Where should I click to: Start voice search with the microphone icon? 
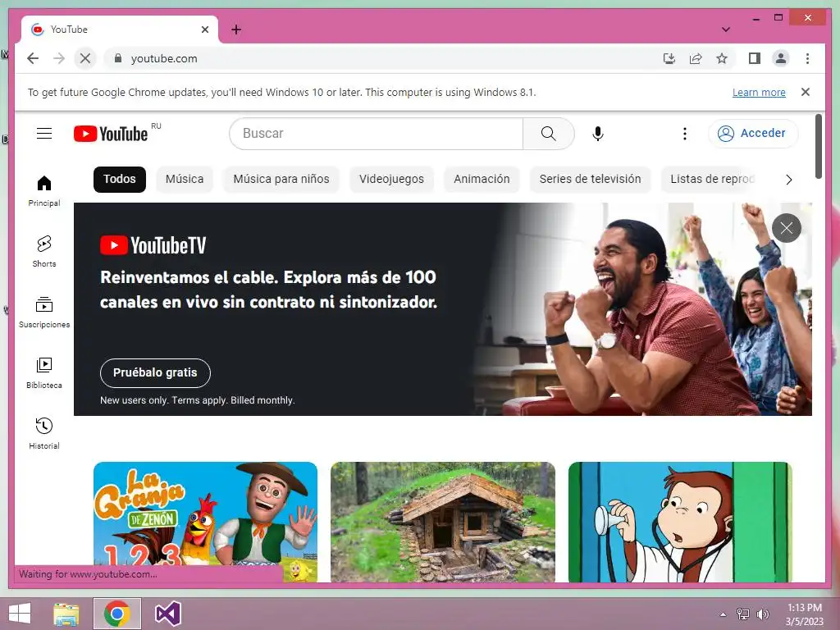(x=598, y=134)
